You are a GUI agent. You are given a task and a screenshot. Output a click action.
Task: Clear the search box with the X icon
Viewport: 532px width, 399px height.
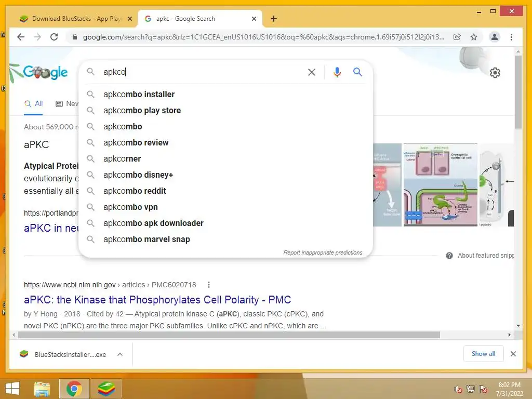coord(312,72)
